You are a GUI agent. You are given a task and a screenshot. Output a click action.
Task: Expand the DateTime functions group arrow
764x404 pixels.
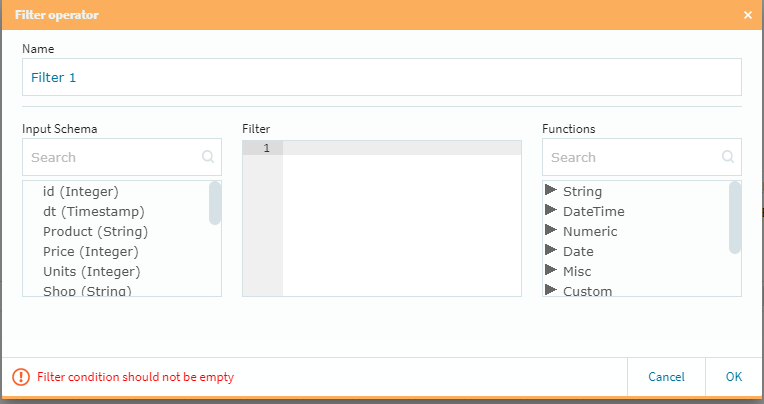click(x=551, y=210)
